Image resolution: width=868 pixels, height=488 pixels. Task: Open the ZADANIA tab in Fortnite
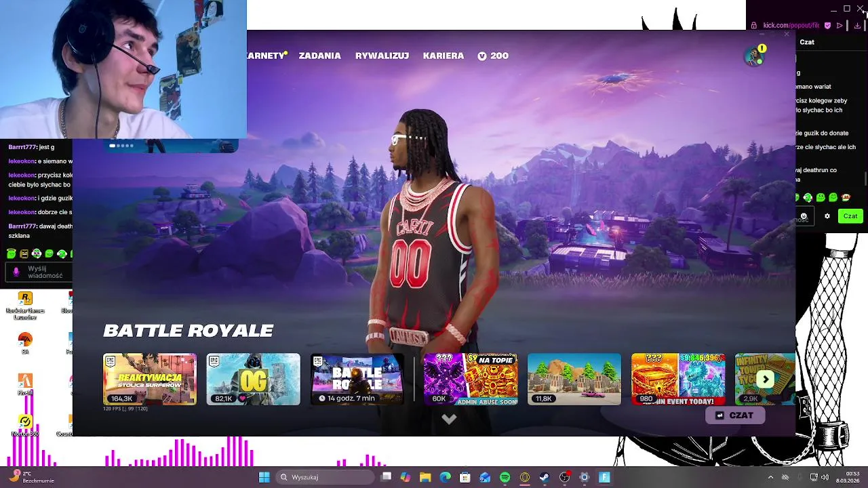click(x=319, y=56)
